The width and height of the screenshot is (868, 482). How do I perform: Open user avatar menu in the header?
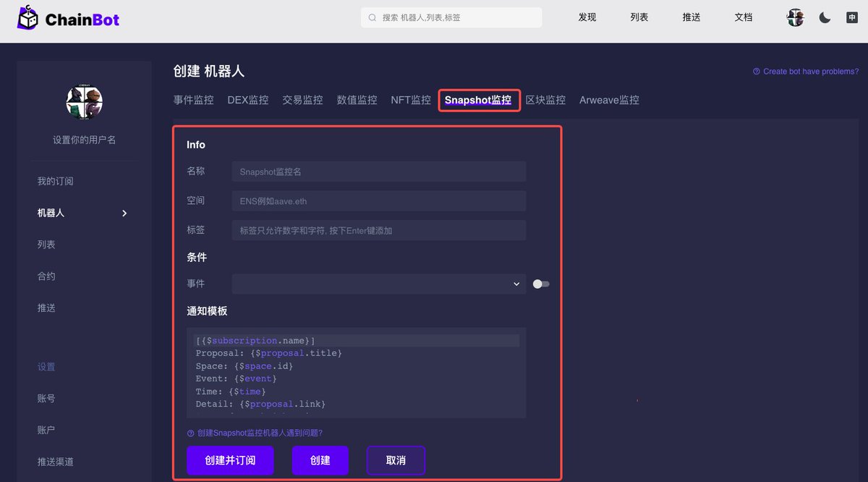pos(796,18)
